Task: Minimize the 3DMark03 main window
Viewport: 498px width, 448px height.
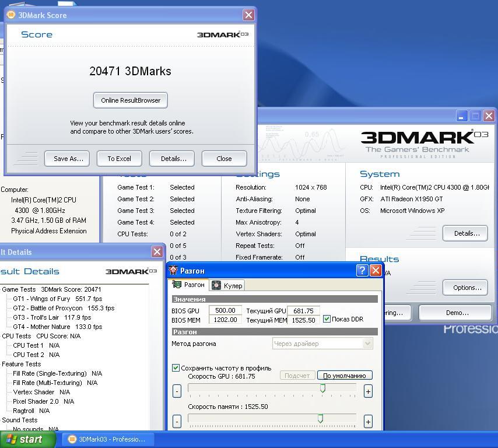Action: pos(461,116)
